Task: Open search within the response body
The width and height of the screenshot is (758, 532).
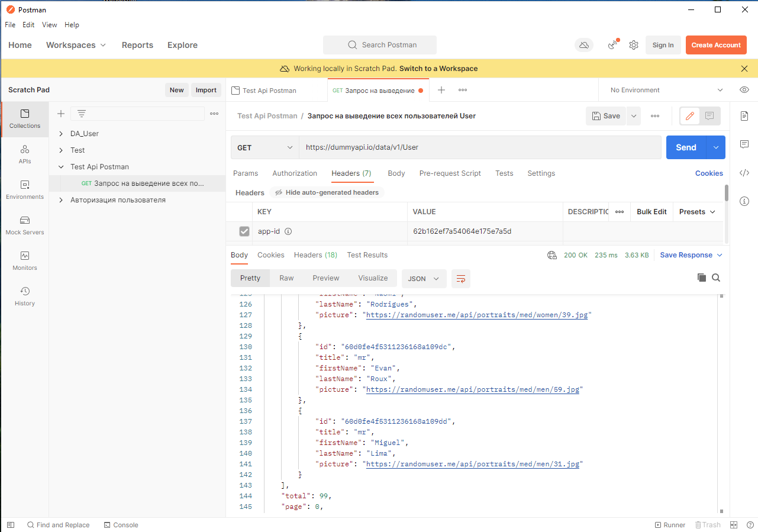Action: coord(716,278)
